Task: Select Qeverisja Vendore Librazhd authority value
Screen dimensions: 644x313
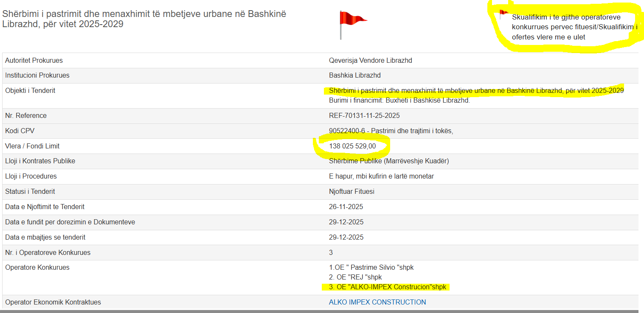Action: coord(370,61)
